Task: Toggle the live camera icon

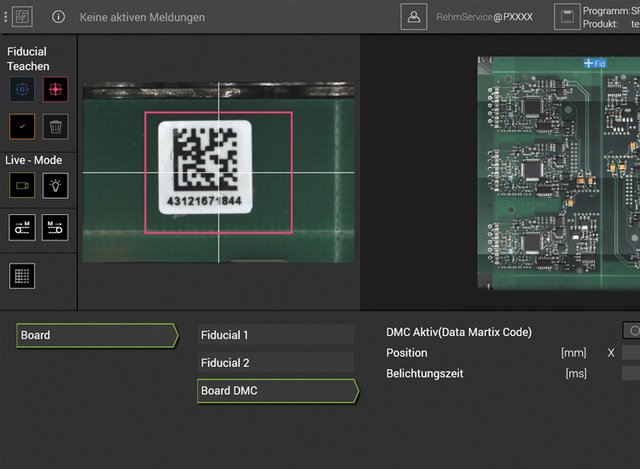Action: coord(23,185)
